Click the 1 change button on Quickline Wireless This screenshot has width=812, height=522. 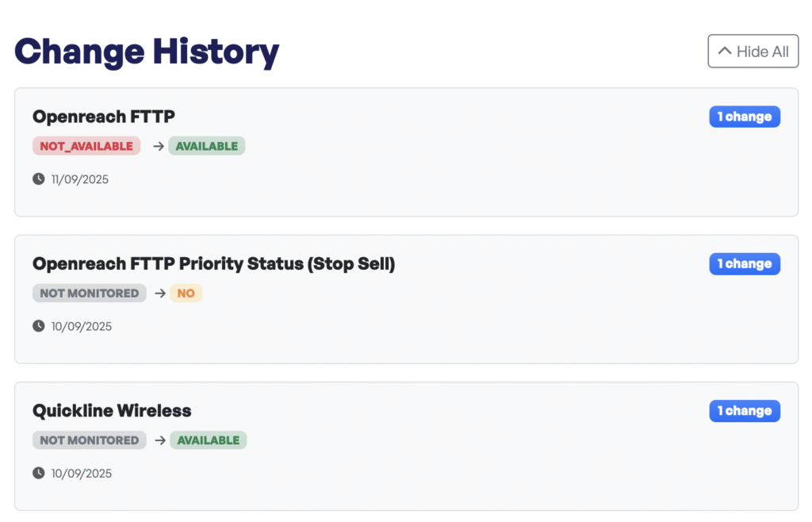pos(744,410)
